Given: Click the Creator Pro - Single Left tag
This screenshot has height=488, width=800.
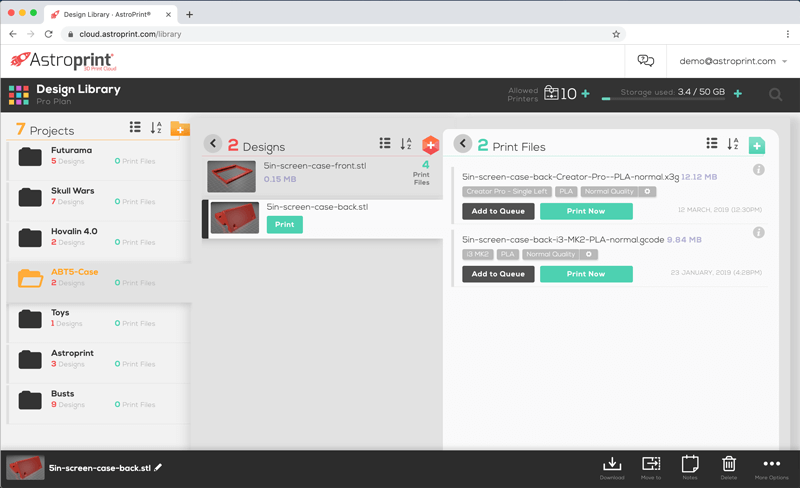Looking at the screenshot, I should pos(507,191).
